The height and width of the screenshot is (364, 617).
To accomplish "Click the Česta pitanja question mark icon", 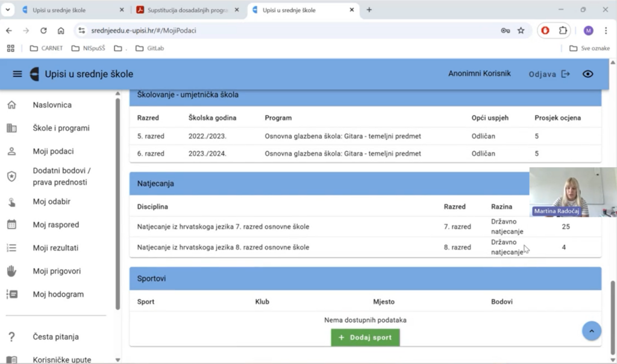I will click(11, 337).
